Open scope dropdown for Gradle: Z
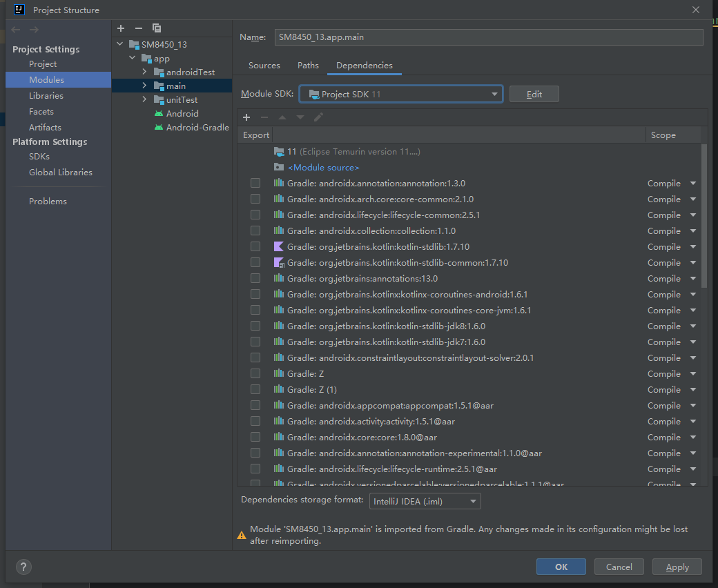Image resolution: width=718 pixels, height=588 pixels. [x=693, y=374]
